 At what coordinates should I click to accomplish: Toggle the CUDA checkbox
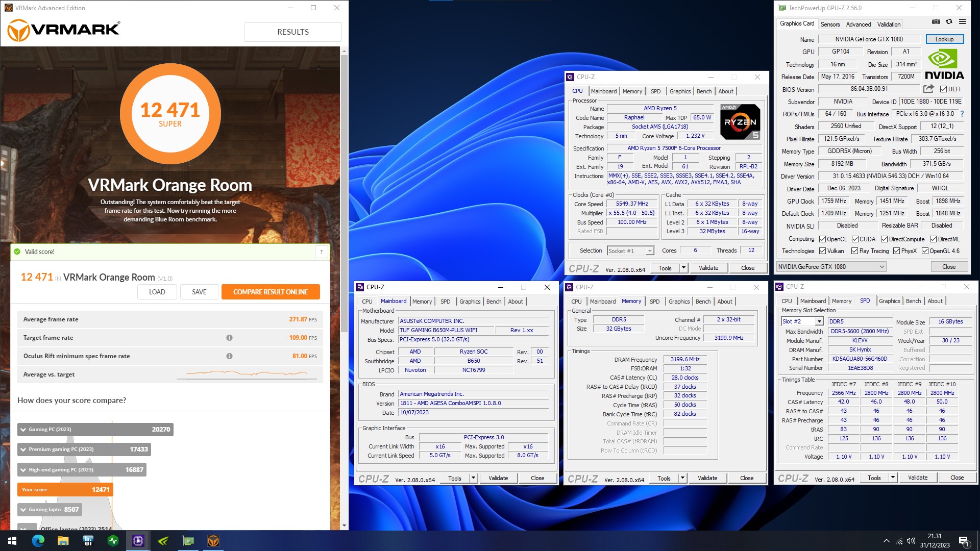[x=855, y=239]
